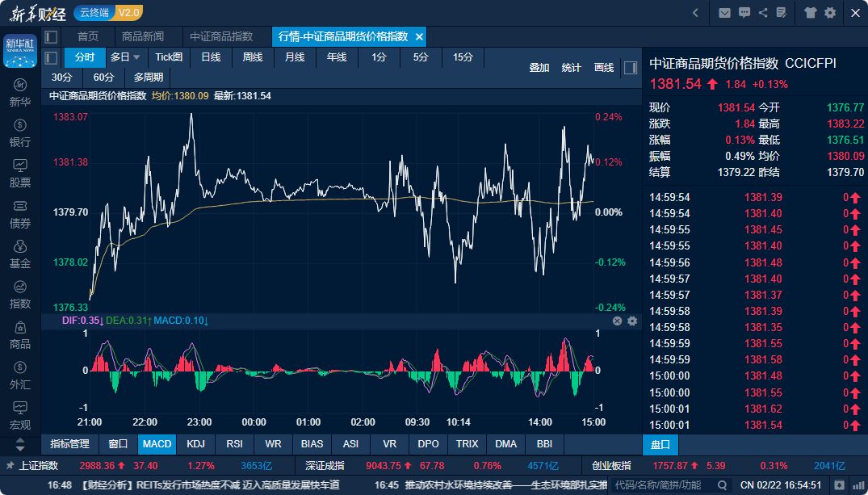Open the mail inbox icon in title bar
Image resolution: width=868 pixels, height=495 pixels.
coord(724,13)
